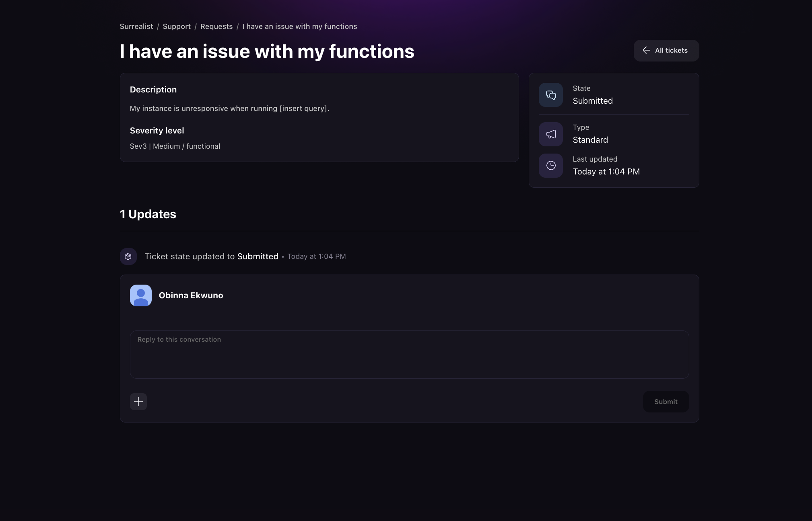Click the back arrow in All tickets
Image resolution: width=812 pixels, height=521 pixels.
[x=646, y=50]
